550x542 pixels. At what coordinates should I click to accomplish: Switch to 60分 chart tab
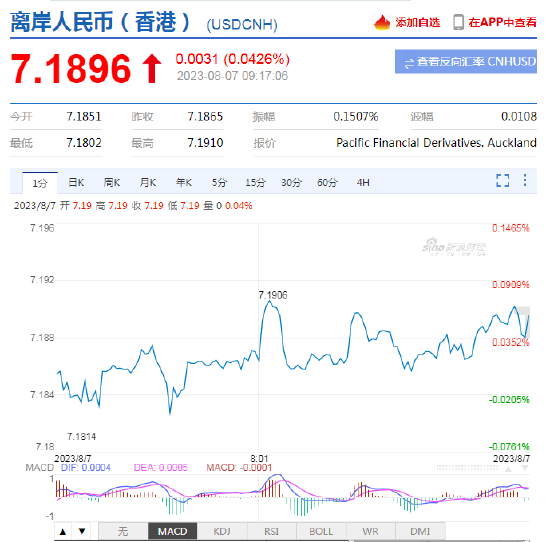[x=327, y=182]
